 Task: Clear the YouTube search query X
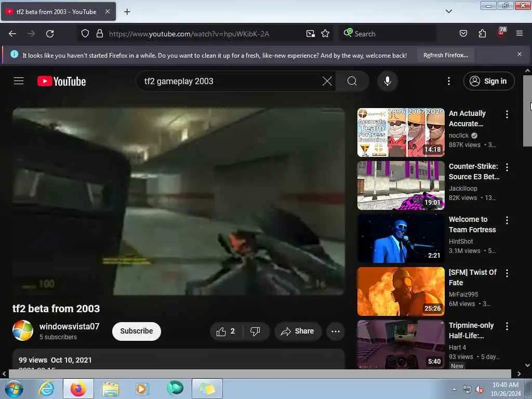coord(327,81)
